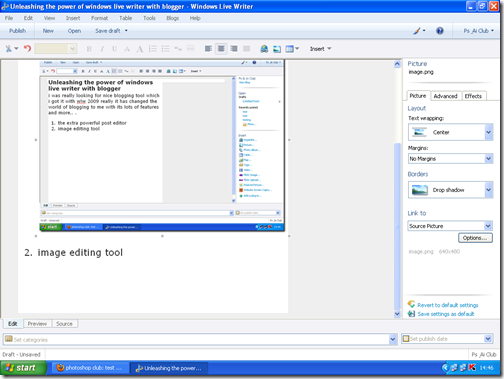
Task: Click Save settings as default link
Action: coord(446,314)
